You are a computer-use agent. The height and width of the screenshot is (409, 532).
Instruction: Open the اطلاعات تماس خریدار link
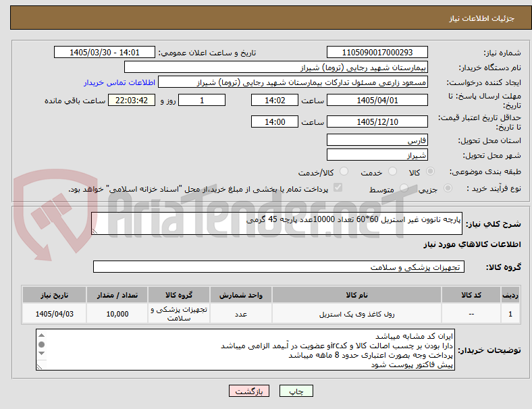119,82
